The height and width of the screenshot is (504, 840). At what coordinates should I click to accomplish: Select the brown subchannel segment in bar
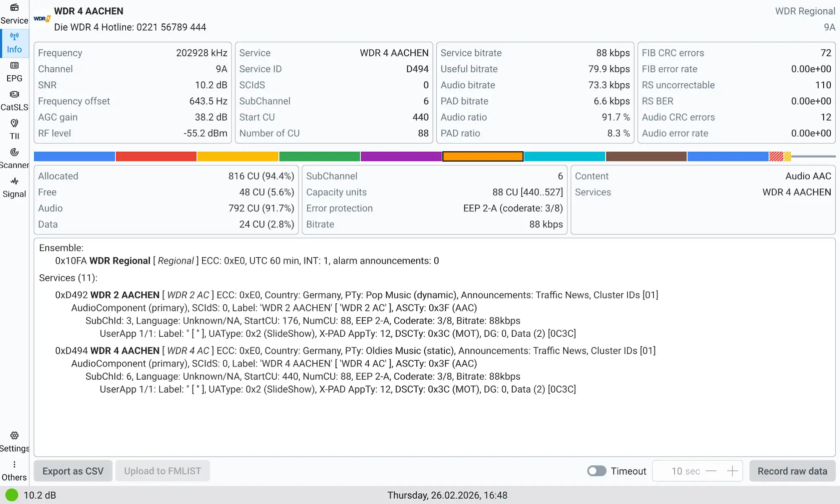coord(646,156)
